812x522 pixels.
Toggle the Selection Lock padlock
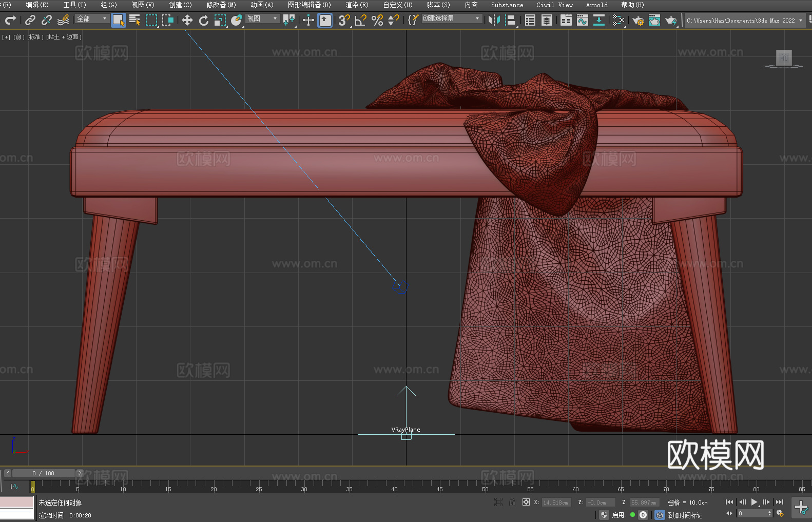[512, 502]
